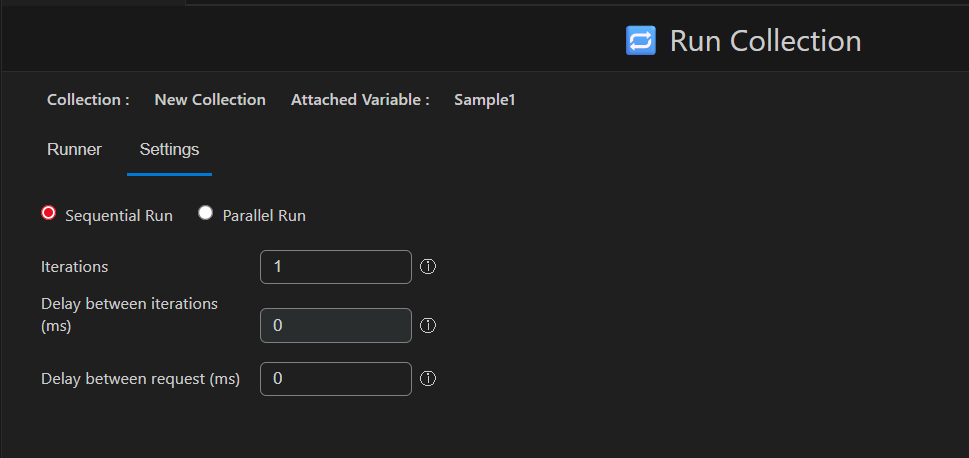Click the Iterations input field
This screenshot has height=458, width=969.
(336, 267)
